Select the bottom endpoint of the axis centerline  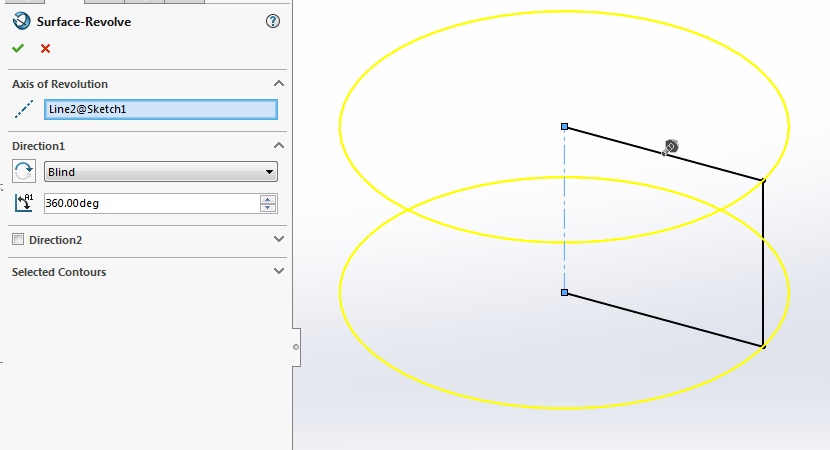tap(564, 292)
